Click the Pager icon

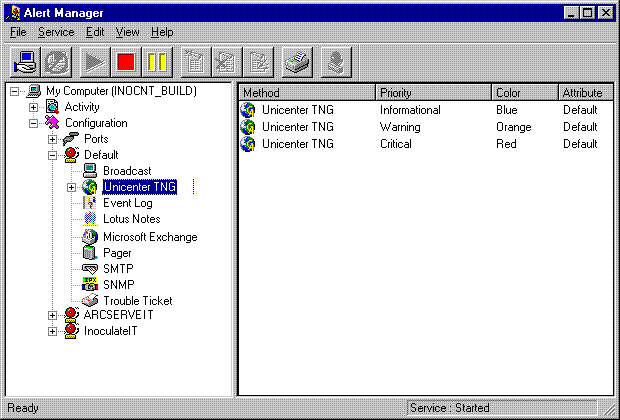click(90, 253)
